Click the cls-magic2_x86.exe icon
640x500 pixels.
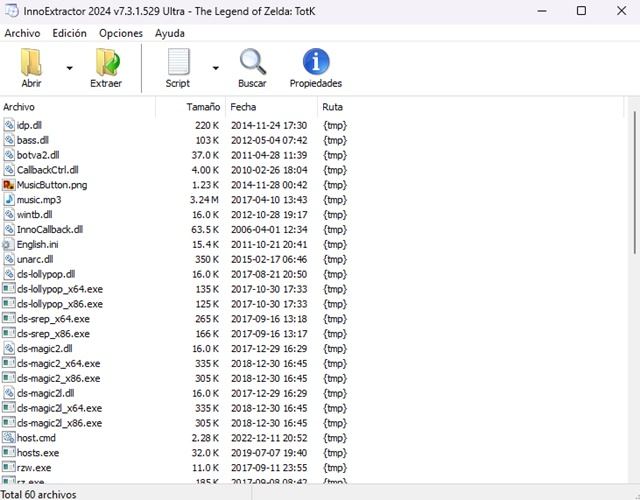[9, 378]
